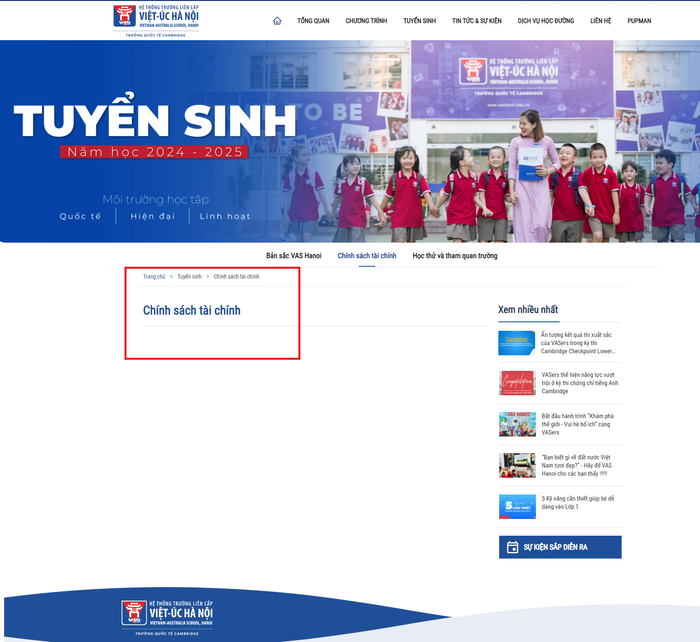Click thumbnail of đất nước Việt Nam article

517,465
